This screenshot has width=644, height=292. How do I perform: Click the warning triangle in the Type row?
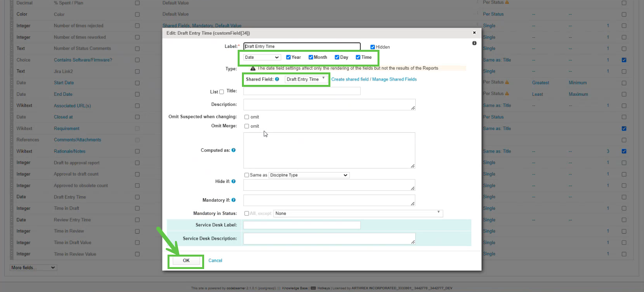[253, 69]
